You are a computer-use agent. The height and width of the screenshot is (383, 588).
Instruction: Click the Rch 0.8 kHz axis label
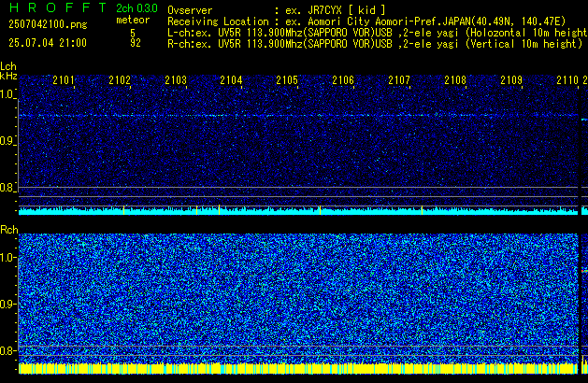pyautogui.click(x=7, y=350)
